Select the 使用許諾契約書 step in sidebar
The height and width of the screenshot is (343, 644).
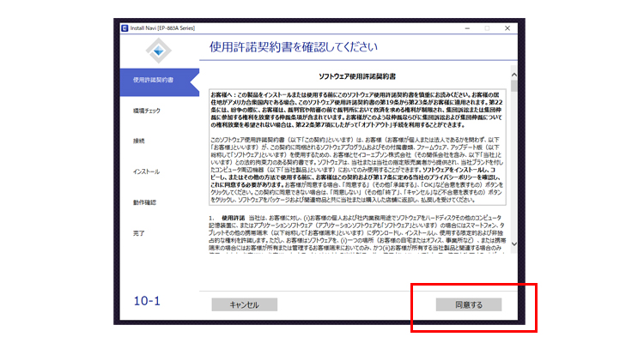(x=154, y=80)
